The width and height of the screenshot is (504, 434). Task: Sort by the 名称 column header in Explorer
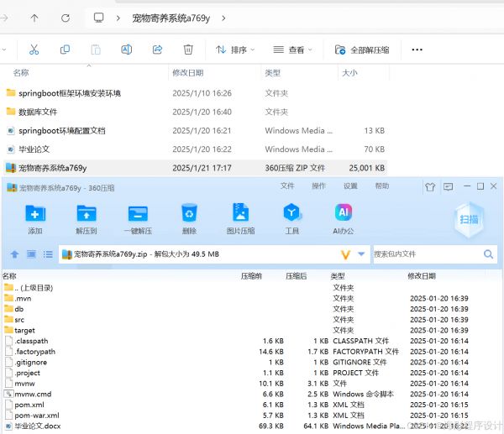[21, 73]
